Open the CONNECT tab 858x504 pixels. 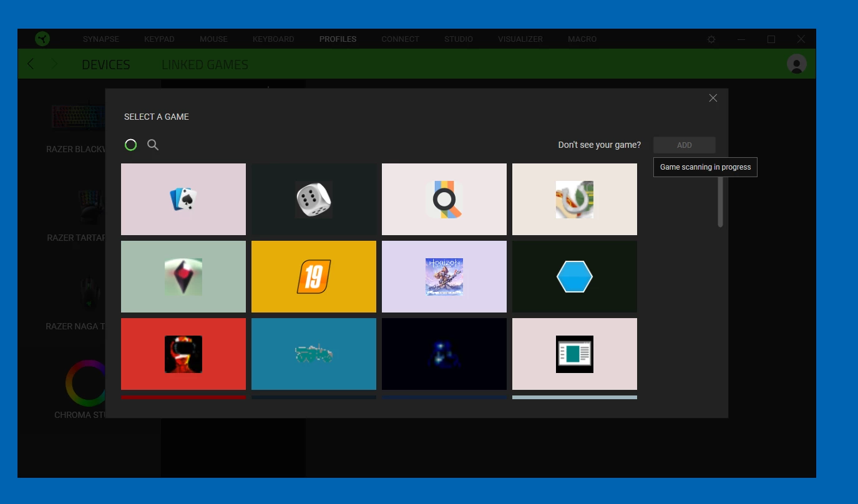coord(400,39)
